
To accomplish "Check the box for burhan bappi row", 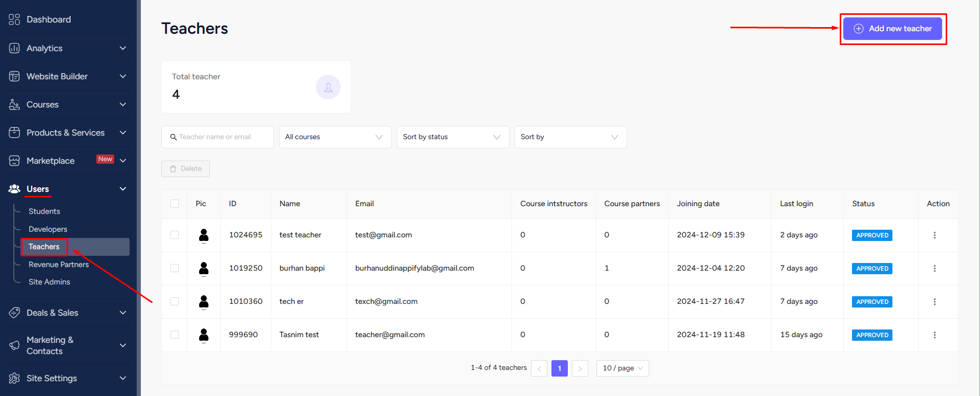I will pyautogui.click(x=175, y=268).
